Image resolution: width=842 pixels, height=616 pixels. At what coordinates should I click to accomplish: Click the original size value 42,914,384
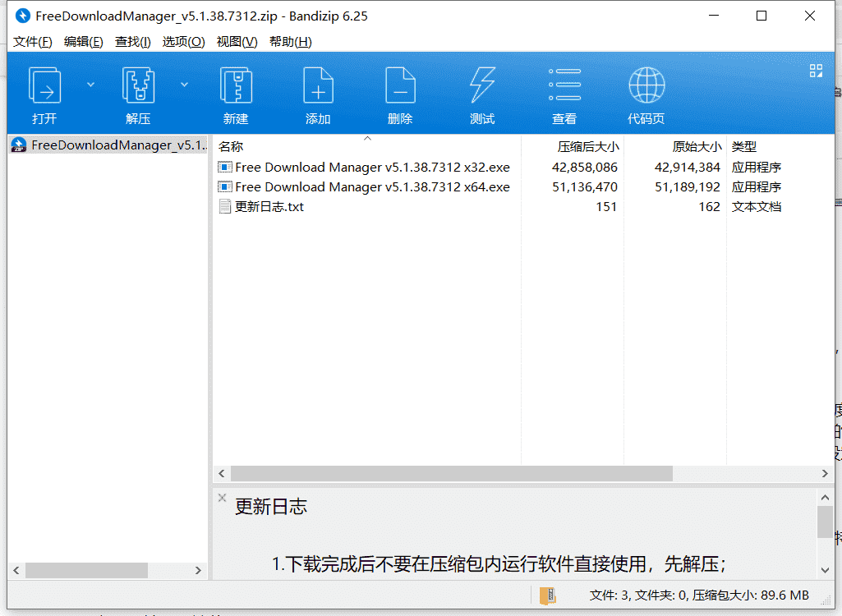pos(688,168)
